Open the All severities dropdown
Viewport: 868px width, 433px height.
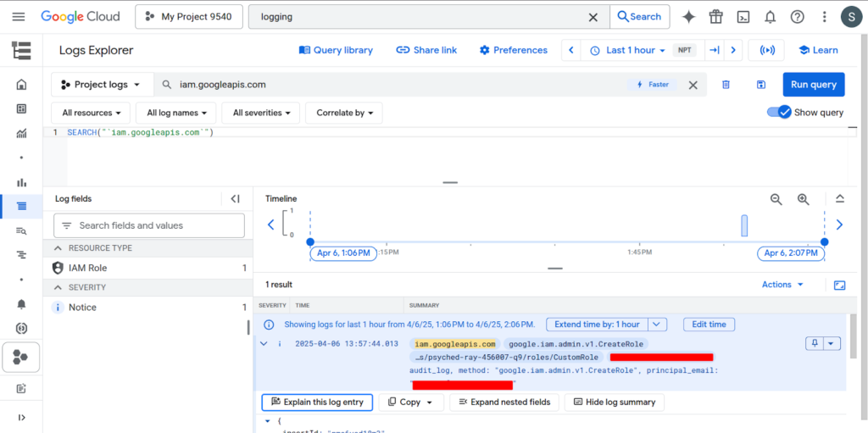[x=261, y=113]
